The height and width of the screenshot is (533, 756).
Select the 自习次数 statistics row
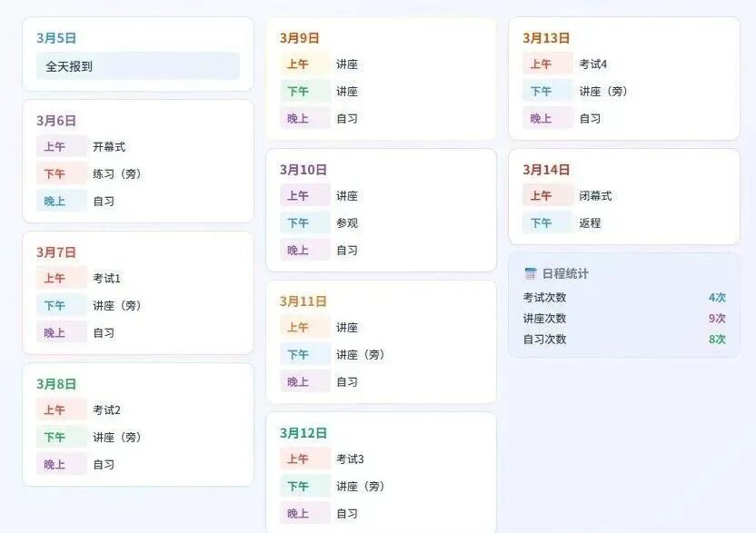[624, 340]
